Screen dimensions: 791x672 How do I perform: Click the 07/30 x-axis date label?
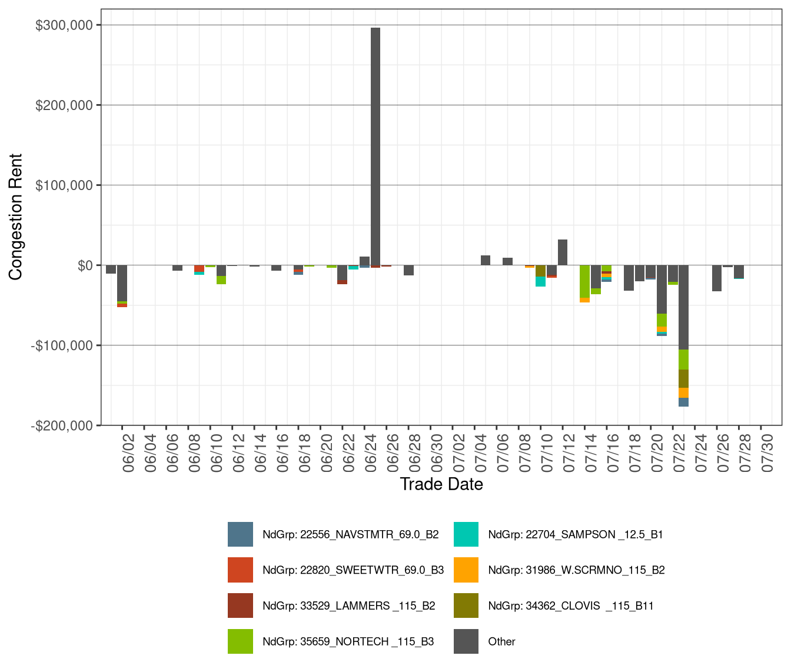[767, 453]
